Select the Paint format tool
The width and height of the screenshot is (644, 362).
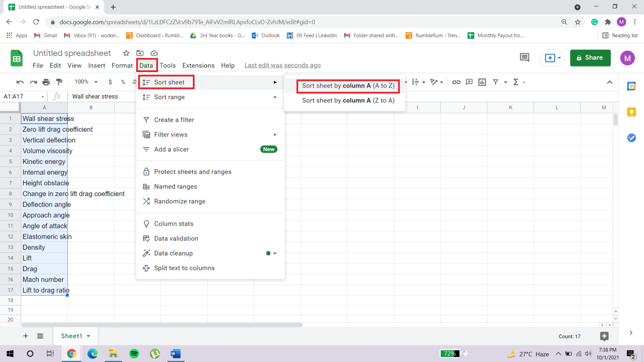(59, 82)
